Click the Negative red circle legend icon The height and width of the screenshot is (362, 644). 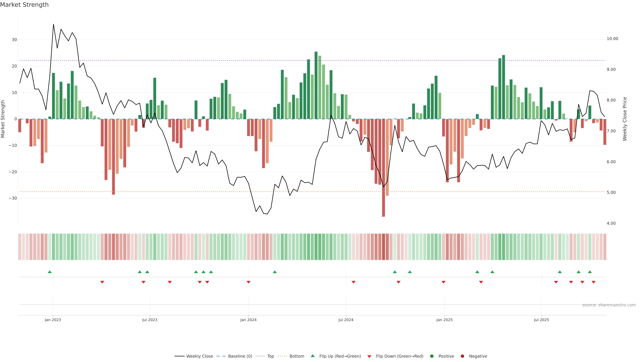[x=462, y=356]
